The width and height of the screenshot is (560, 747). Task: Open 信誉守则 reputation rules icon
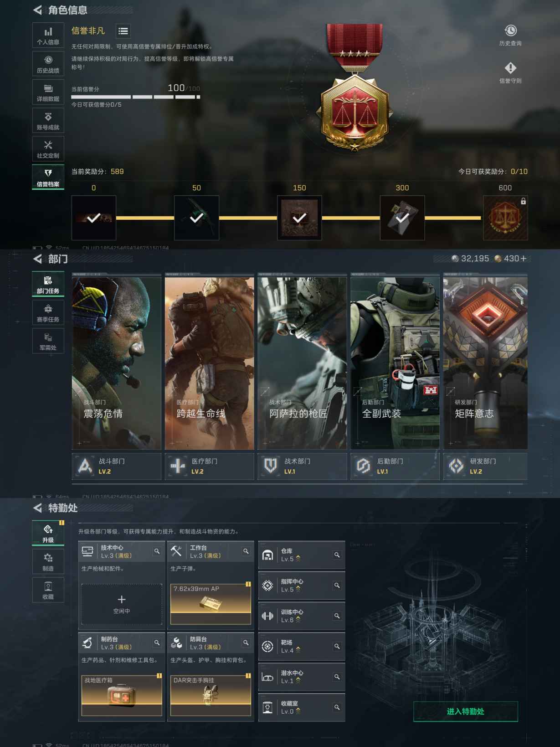click(510, 68)
